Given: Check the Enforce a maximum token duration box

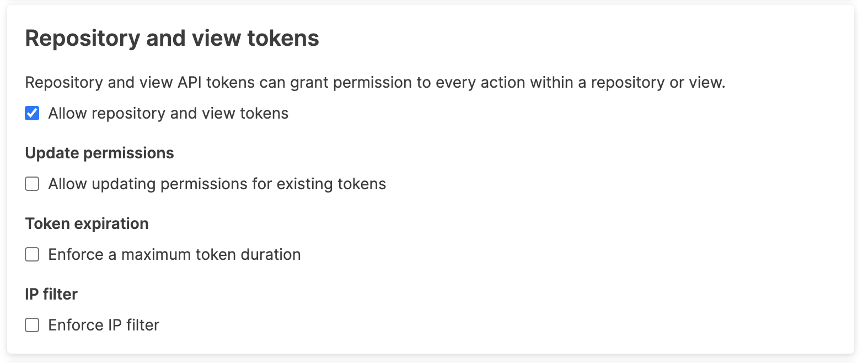Looking at the screenshot, I should tap(32, 255).
